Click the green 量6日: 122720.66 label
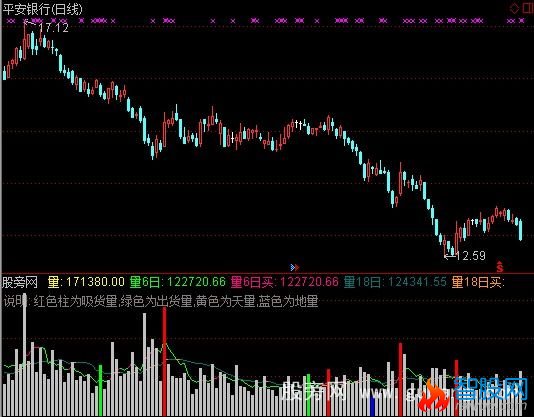Viewport: 534px width, 417px height. click(177, 282)
